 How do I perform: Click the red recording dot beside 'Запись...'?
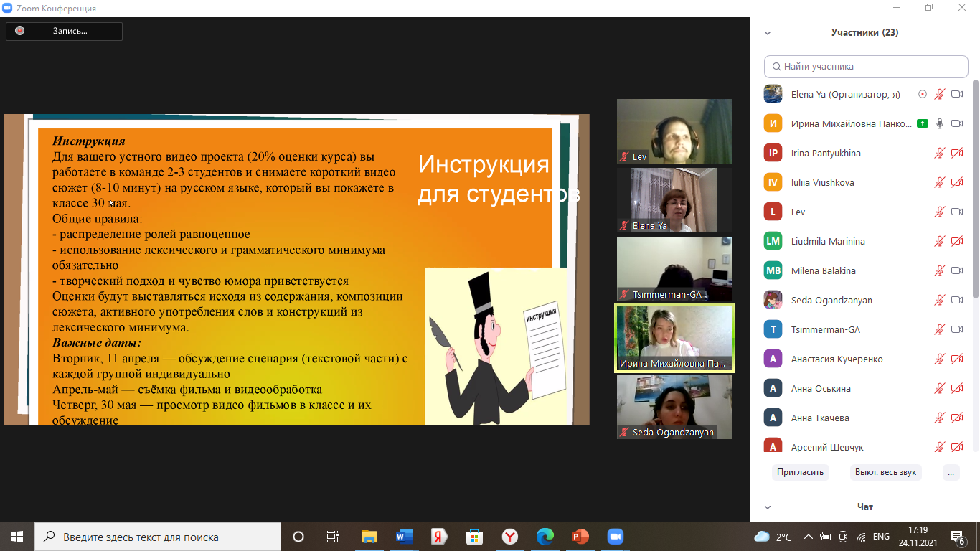click(x=19, y=31)
